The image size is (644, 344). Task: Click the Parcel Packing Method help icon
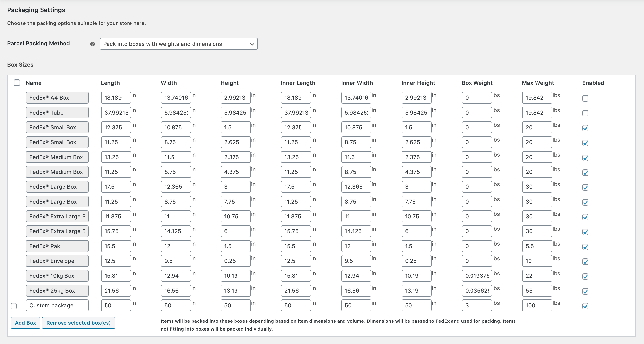pos(92,44)
